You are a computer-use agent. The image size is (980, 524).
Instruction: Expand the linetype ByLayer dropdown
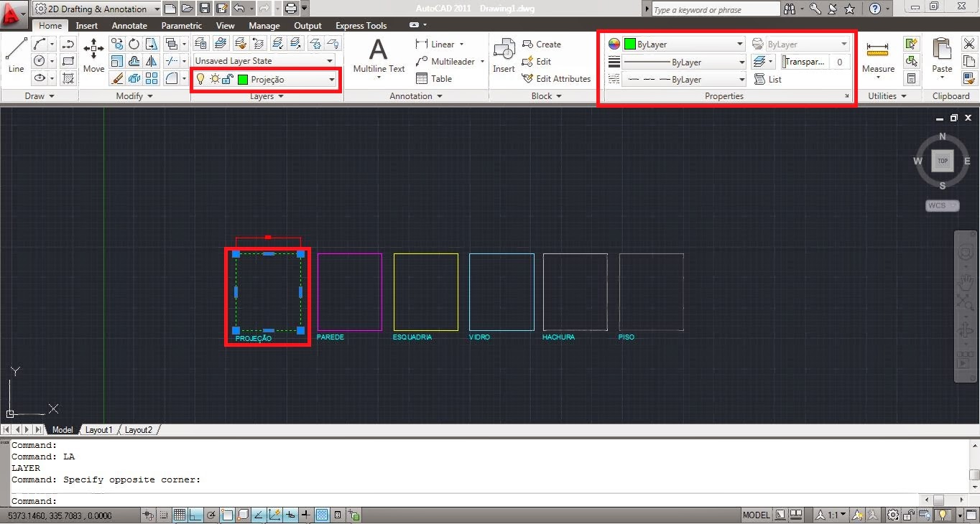pyautogui.click(x=744, y=79)
